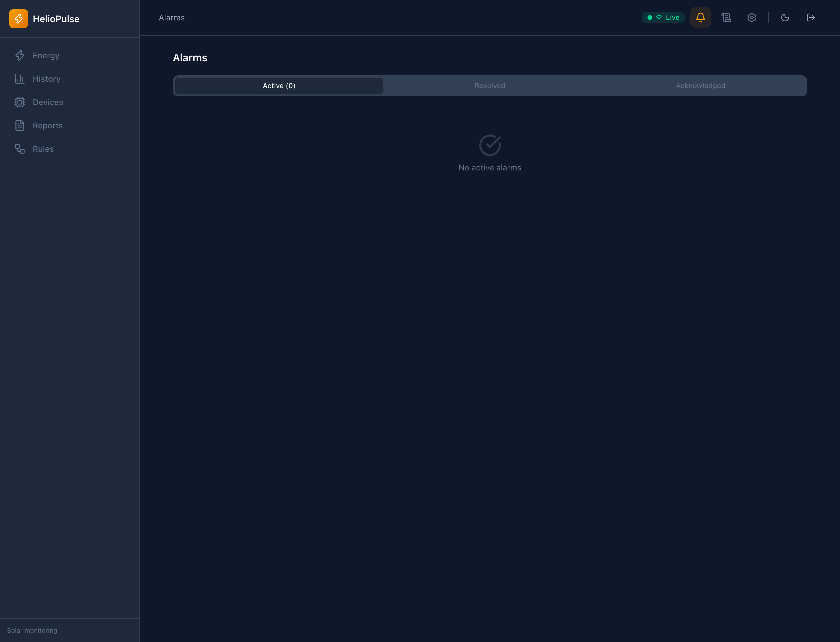This screenshot has height=642, width=840.
Task: Click the logout arrow icon
Action: pyautogui.click(x=810, y=18)
